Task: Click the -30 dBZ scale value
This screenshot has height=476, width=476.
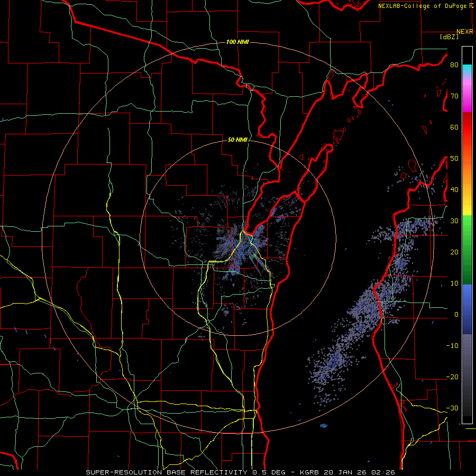Action: (452, 409)
